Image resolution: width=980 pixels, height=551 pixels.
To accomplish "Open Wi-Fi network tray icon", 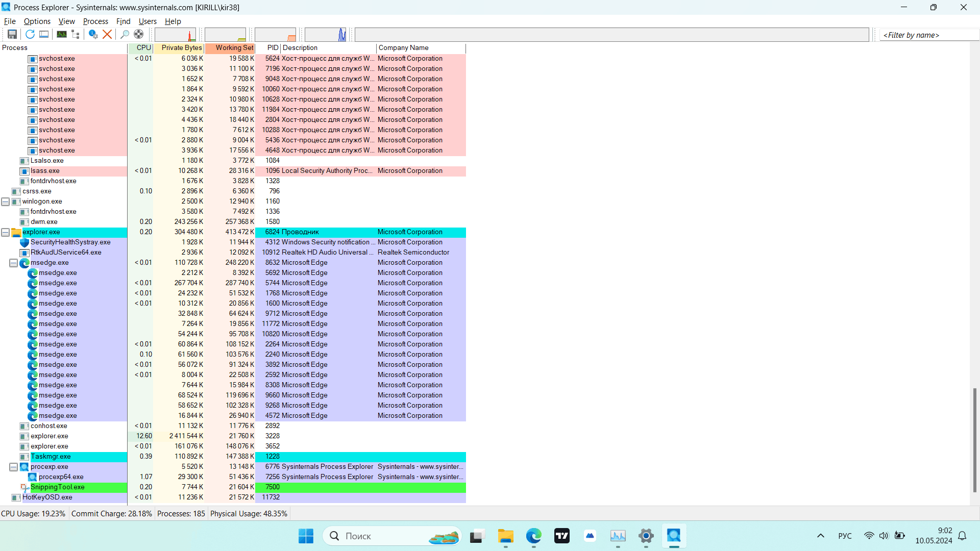I will click(x=869, y=536).
